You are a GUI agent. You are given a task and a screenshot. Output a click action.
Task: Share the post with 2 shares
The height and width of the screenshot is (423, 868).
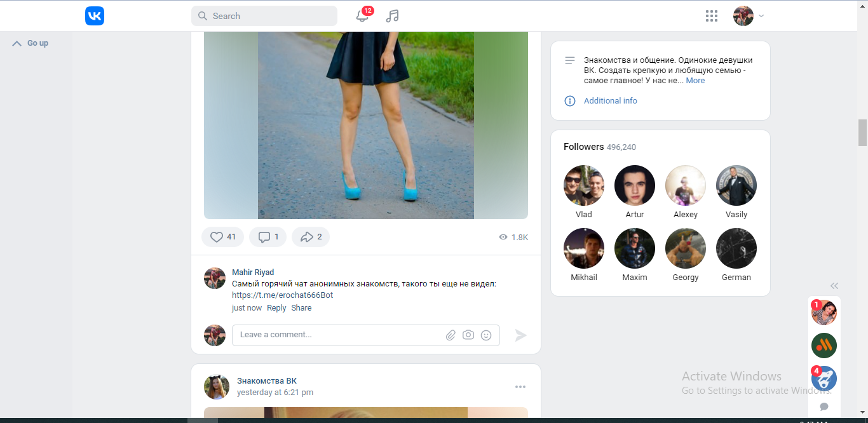(311, 237)
